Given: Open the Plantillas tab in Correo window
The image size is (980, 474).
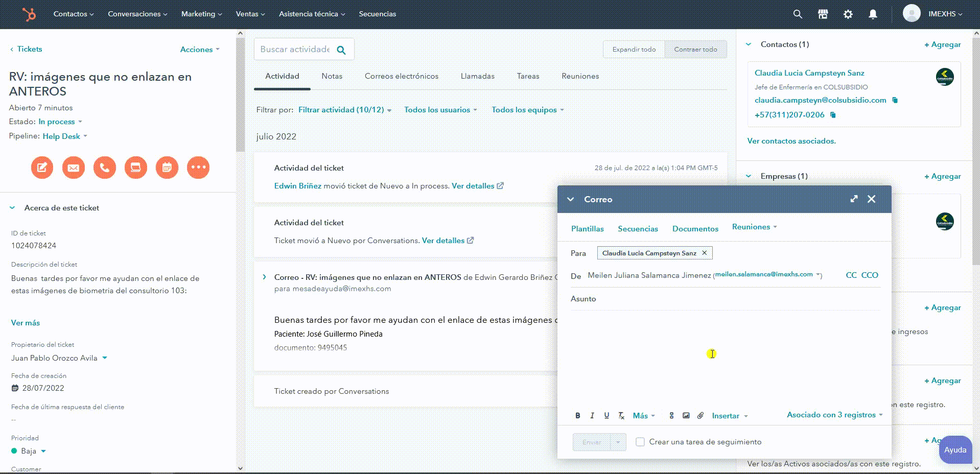Looking at the screenshot, I should (587, 229).
